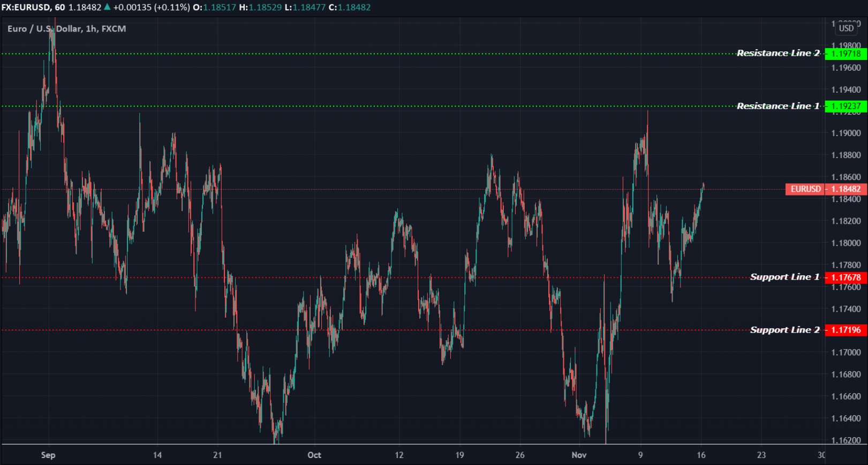Click the Nov date on time axis
Screen dimensions: 868x465
[x=579, y=455]
